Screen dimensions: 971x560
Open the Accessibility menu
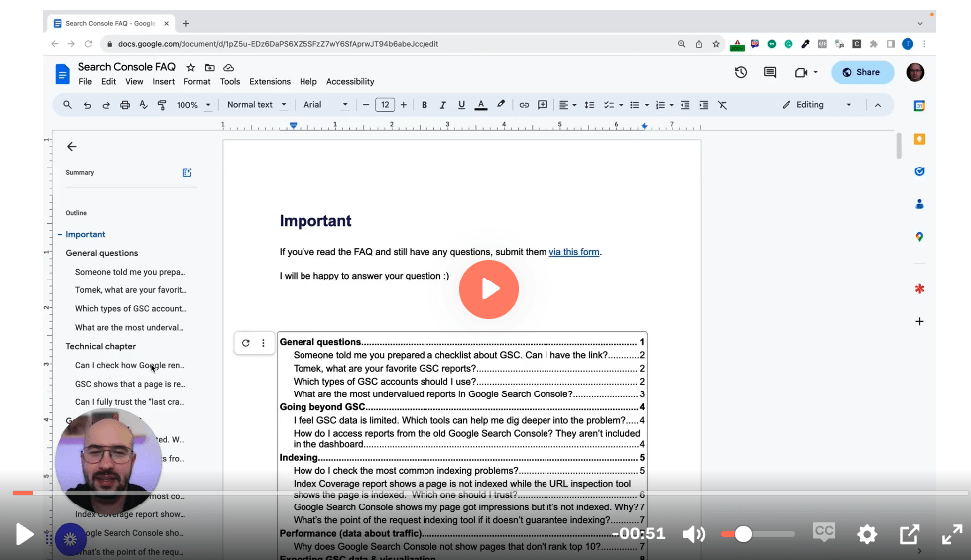(x=350, y=81)
